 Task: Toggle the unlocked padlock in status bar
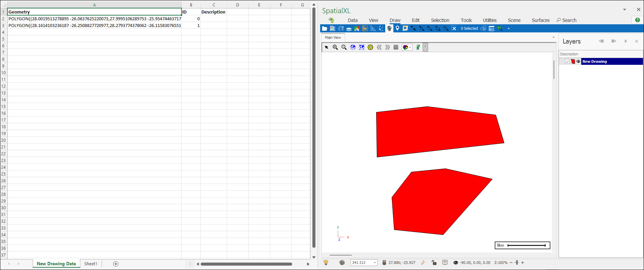pyautogui.click(x=434, y=263)
